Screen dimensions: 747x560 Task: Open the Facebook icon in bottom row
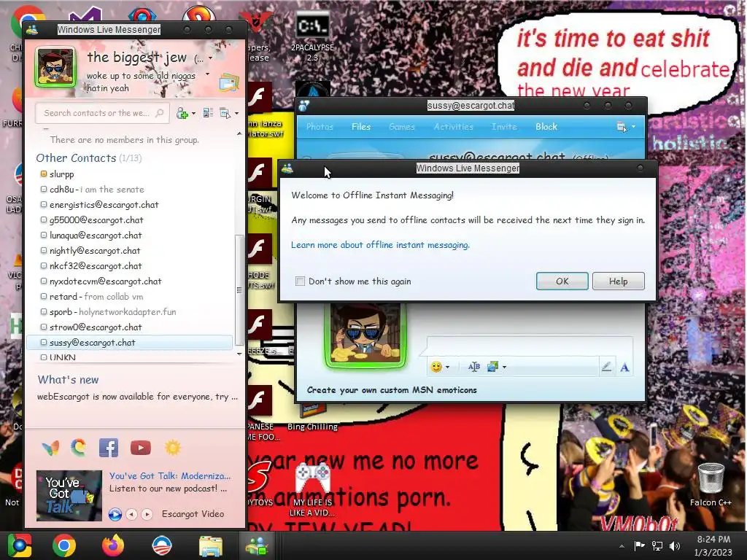click(109, 448)
